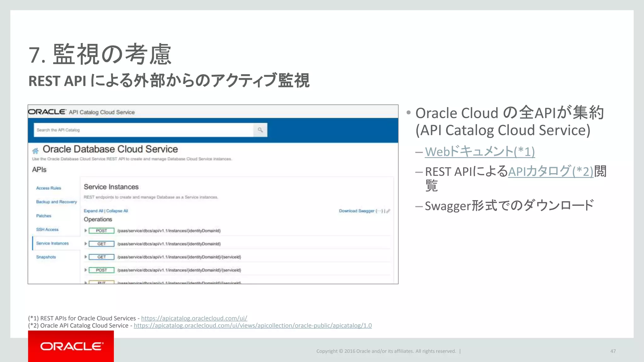The width and height of the screenshot is (644, 362).
Task: Click the APIs heading
Action: click(x=39, y=170)
